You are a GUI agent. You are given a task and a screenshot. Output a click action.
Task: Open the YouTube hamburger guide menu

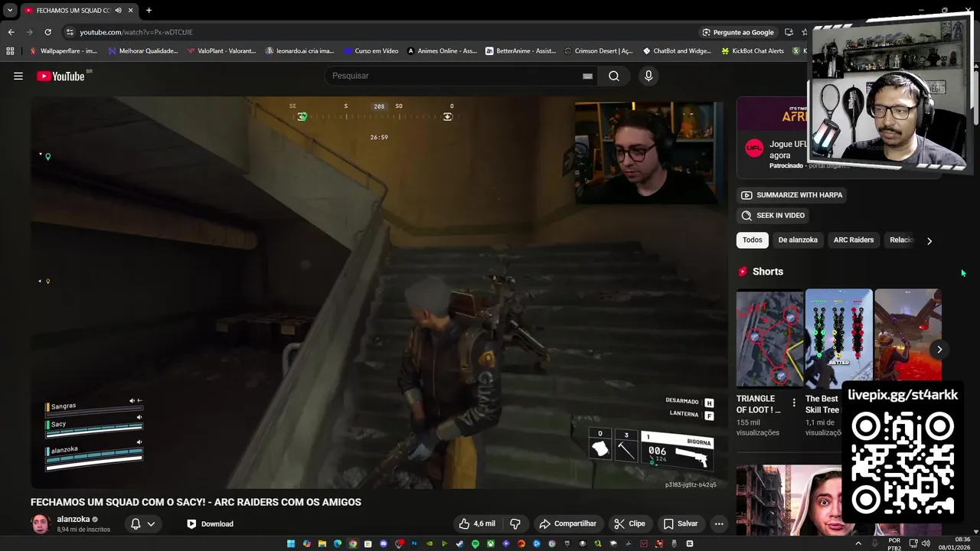pyautogui.click(x=18, y=76)
